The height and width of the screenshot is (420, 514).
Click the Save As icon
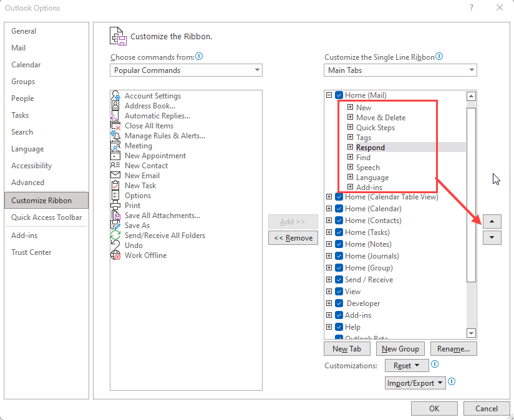click(x=115, y=225)
